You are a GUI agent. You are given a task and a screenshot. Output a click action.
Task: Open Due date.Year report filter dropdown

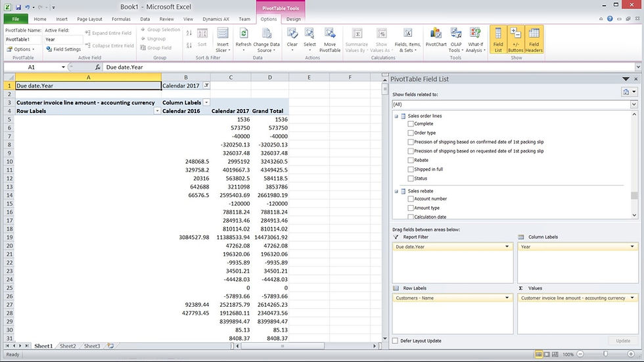[x=507, y=246]
